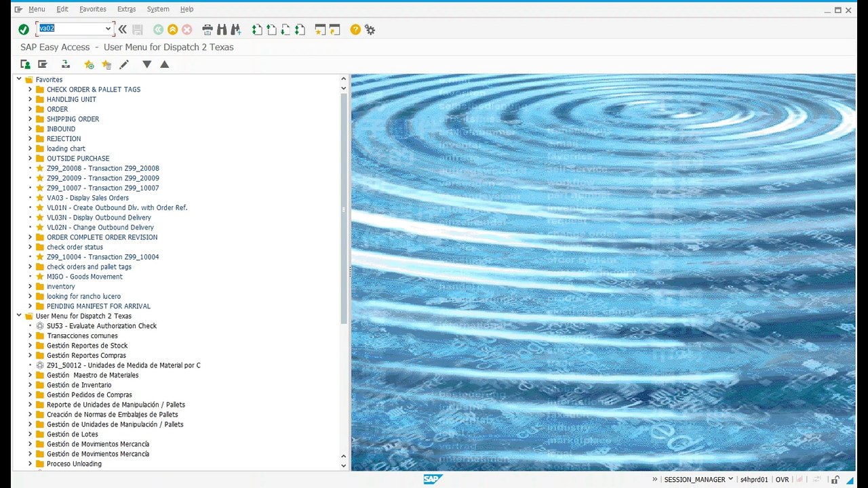Click into the va02 command field
This screenshot has height=488, width=868.
pyautogui.click(x=71, y=28)
